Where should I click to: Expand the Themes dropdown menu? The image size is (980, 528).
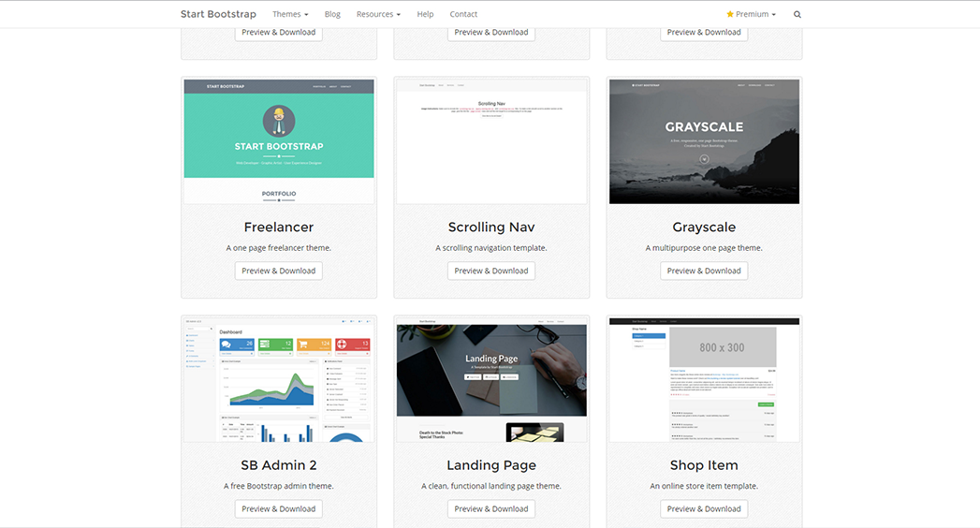click(x=290, y=14)
